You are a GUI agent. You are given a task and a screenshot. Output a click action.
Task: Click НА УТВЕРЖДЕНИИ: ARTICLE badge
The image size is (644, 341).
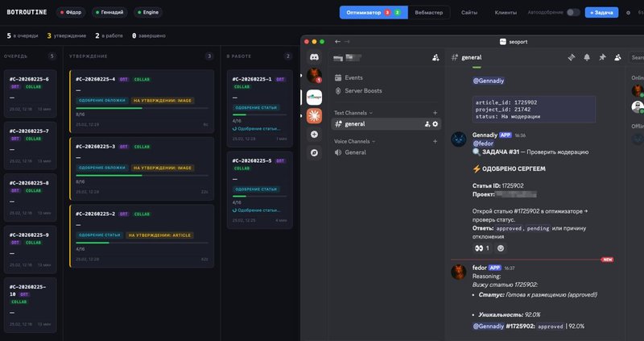coord(159,235)
